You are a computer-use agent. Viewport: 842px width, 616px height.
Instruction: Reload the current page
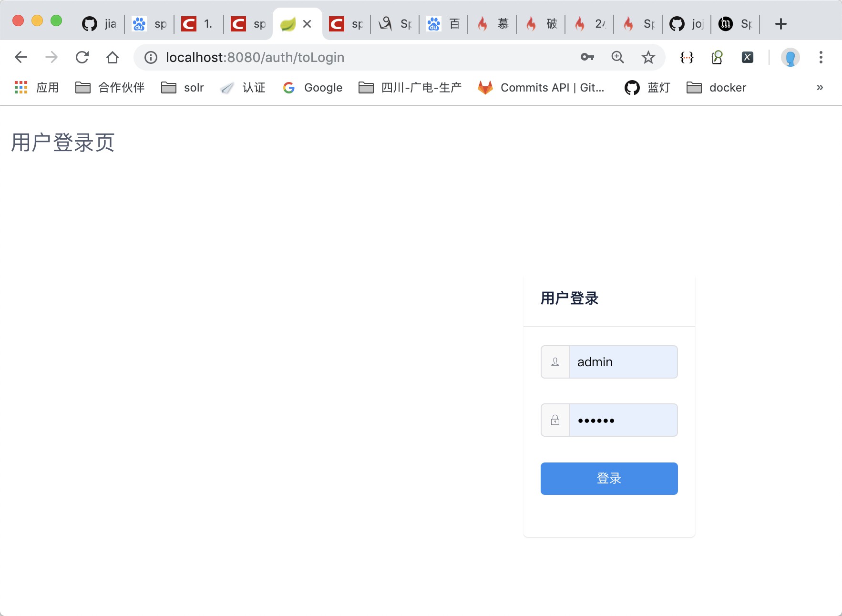pos(82,57)
